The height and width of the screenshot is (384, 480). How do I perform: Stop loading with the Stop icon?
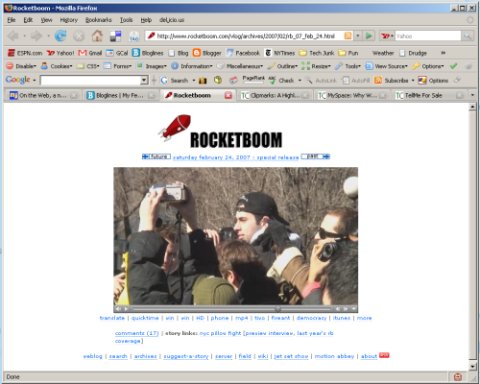point(79,36)
